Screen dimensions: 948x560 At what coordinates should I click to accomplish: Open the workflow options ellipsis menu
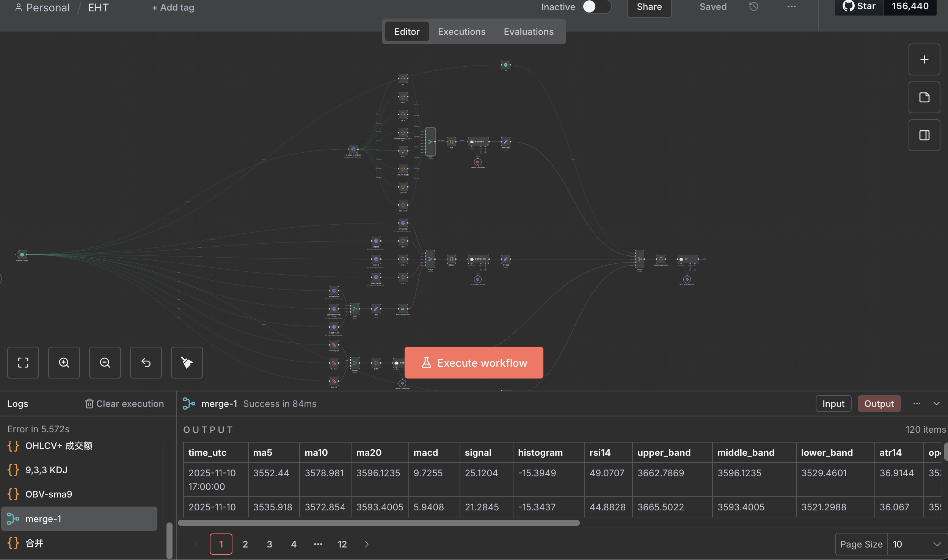click(791, 7)
